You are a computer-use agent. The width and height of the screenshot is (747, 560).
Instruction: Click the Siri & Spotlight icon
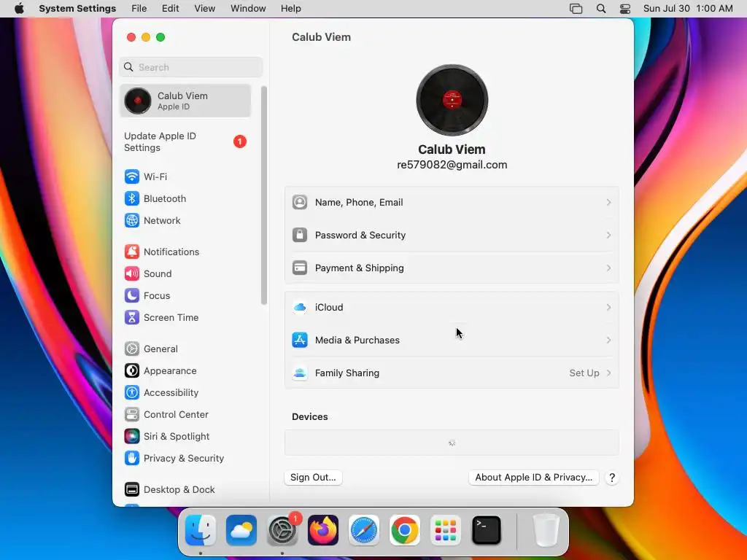[x=132, y=437]
